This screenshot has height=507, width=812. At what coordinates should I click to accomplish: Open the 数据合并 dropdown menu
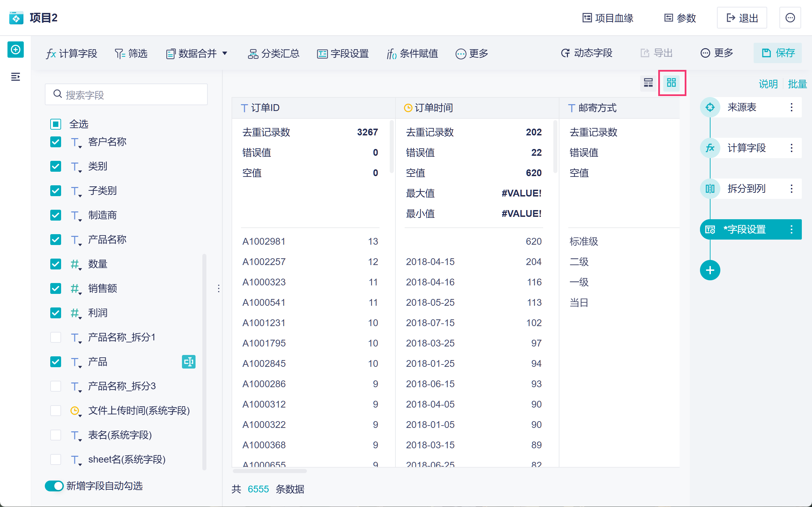click(x=197, y=54)
